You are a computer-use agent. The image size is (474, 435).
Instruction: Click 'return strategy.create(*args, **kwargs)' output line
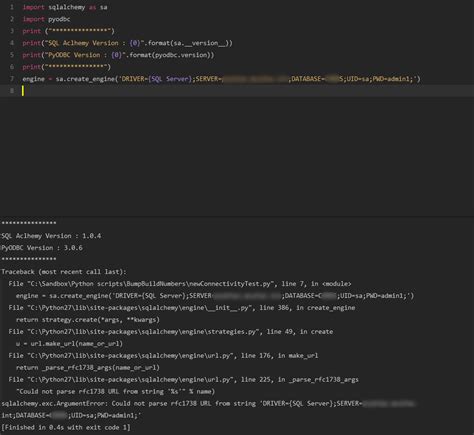[x=88, y=320]
